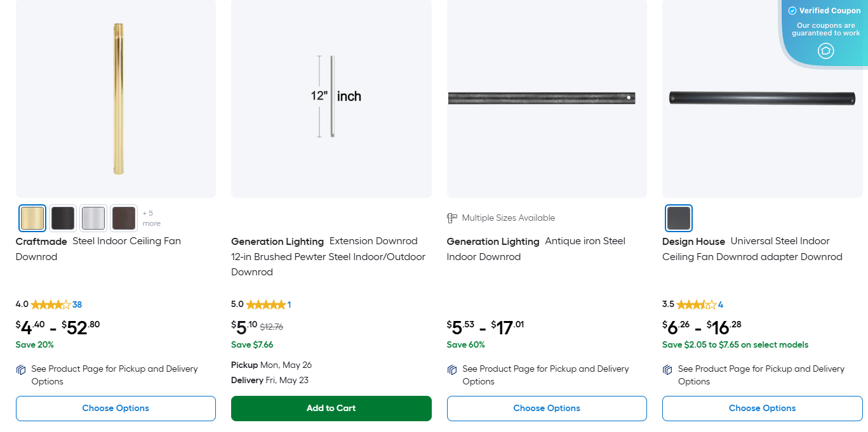868x432 pixels.
Task: Select the brown finish swatch for the Craftmade downrod
Action: coord(123,218)
